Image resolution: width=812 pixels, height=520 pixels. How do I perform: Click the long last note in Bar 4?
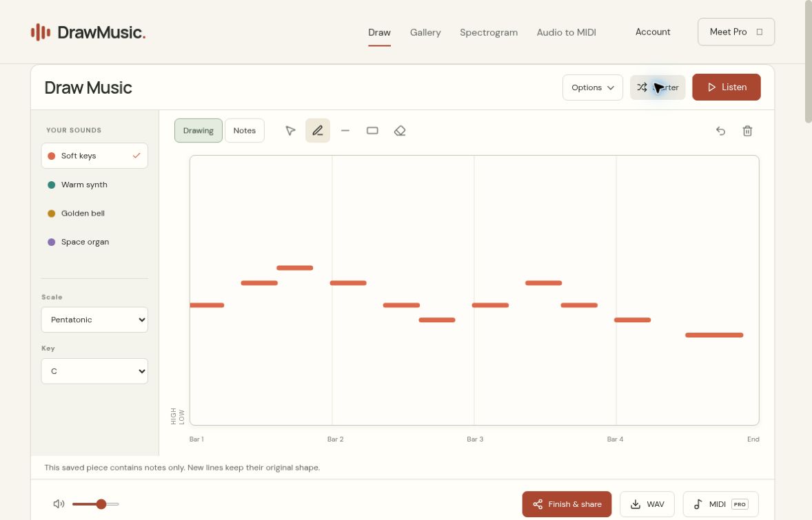point(714,335)
